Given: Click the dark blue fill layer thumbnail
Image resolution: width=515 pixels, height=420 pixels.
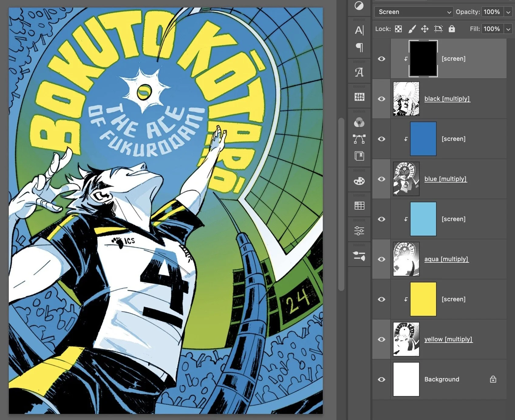Looking at the screenshot, I should pos(423,139).
